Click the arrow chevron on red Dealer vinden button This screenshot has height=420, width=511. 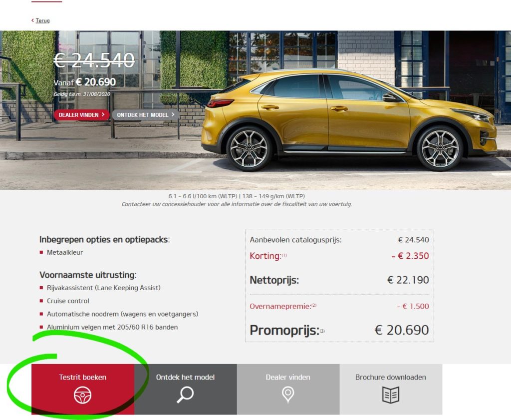103,114
